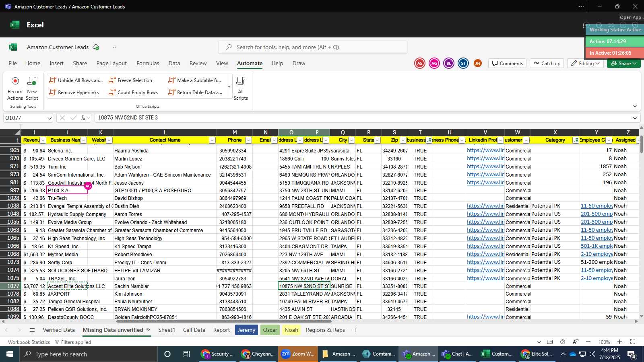The image size is (644, 362).
Task: Open the Revenue column filter dropdown
Action: pos(43,140)
